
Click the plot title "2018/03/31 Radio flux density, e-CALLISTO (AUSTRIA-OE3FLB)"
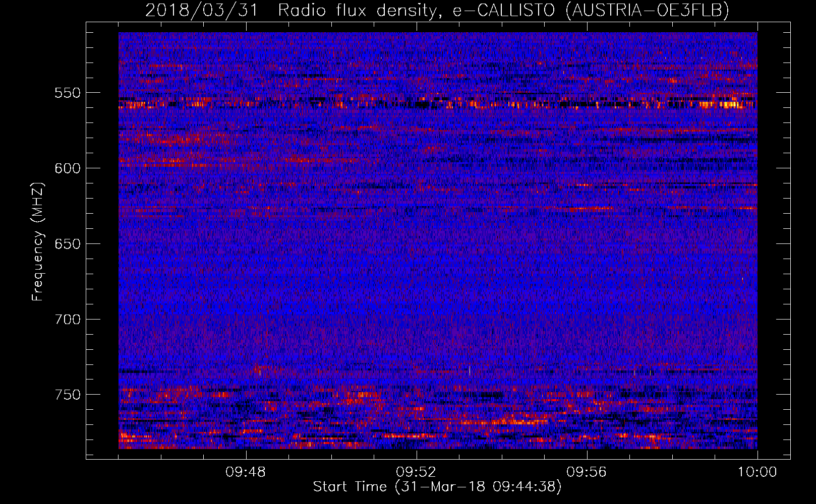[x=437, y=10]
